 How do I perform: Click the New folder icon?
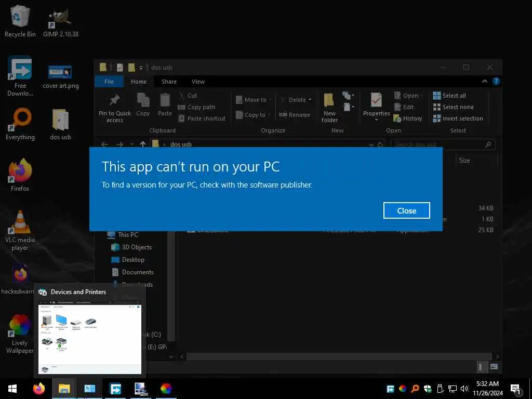coord(329,108)
